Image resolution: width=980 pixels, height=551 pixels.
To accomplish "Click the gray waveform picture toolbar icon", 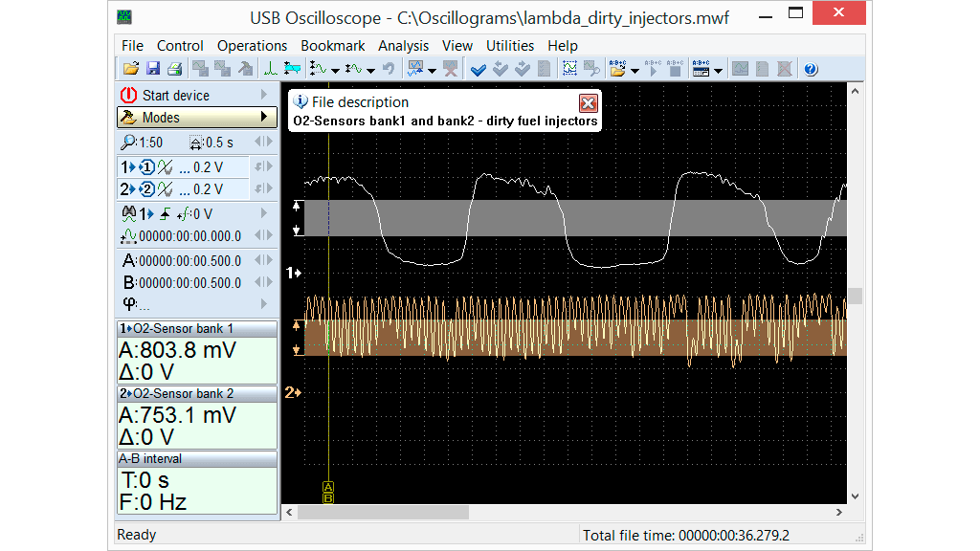I will coord(741,69).
